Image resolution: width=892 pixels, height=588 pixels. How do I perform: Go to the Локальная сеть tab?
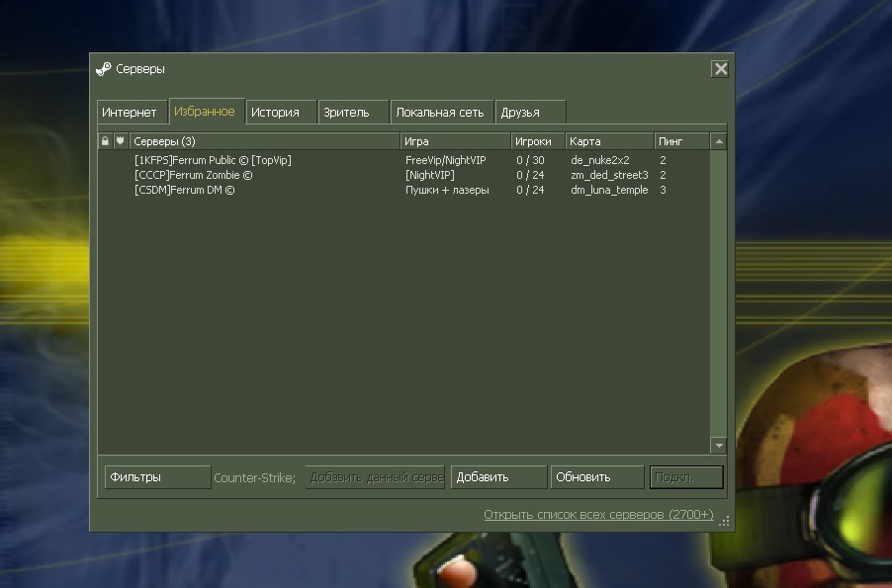pos(440,113)
